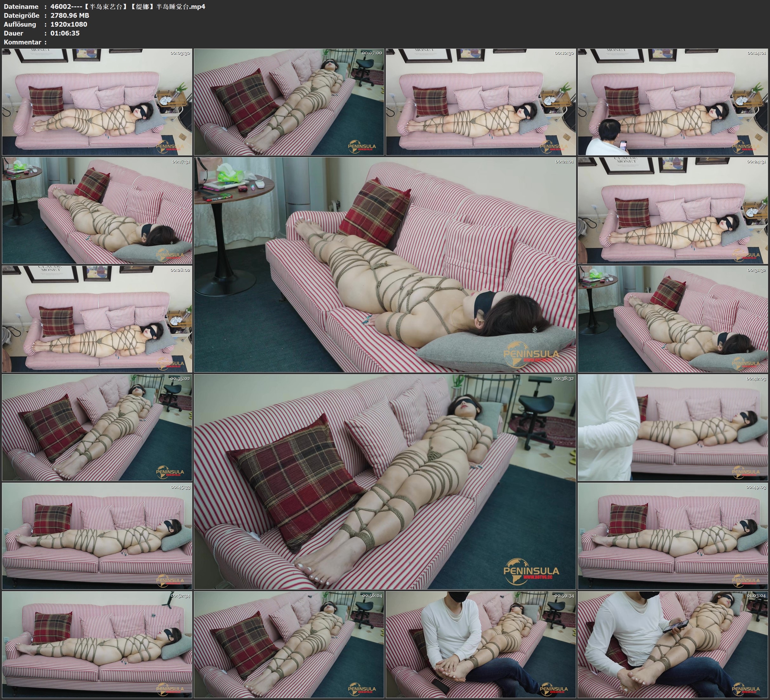Select the thumbnail timestamped 00:49:03
The image size is (770, 700).
673,536
